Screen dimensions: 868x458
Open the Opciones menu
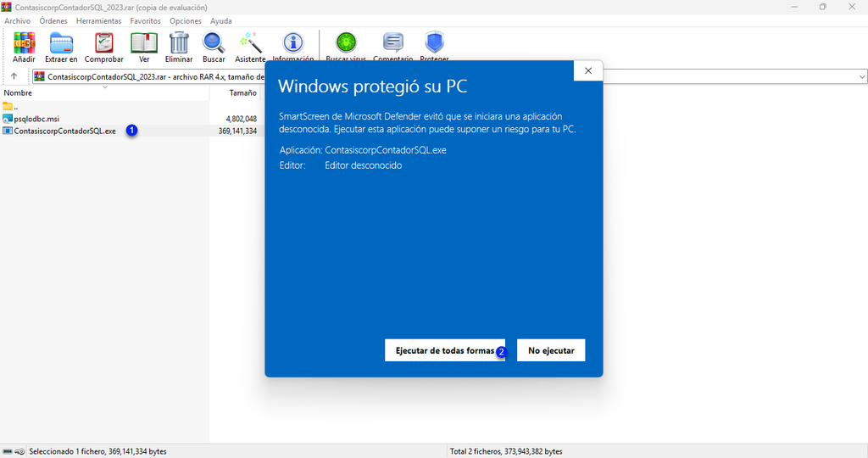pyautogui.click(x=186, y=21)
